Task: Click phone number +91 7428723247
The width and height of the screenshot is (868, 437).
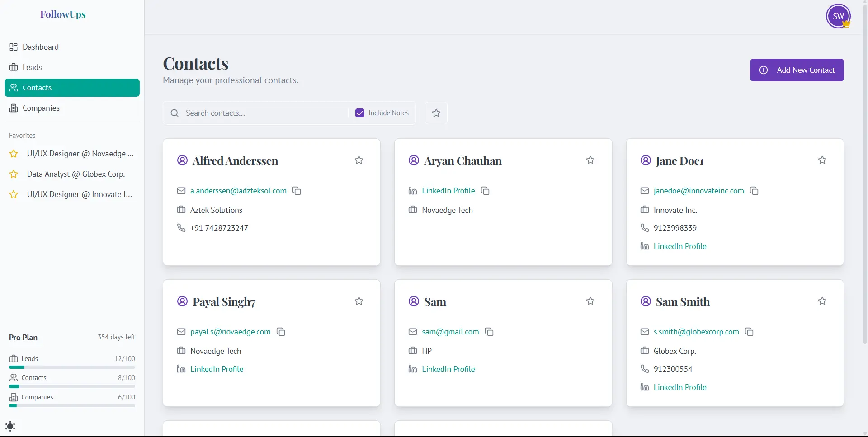Action: (219, 228)
